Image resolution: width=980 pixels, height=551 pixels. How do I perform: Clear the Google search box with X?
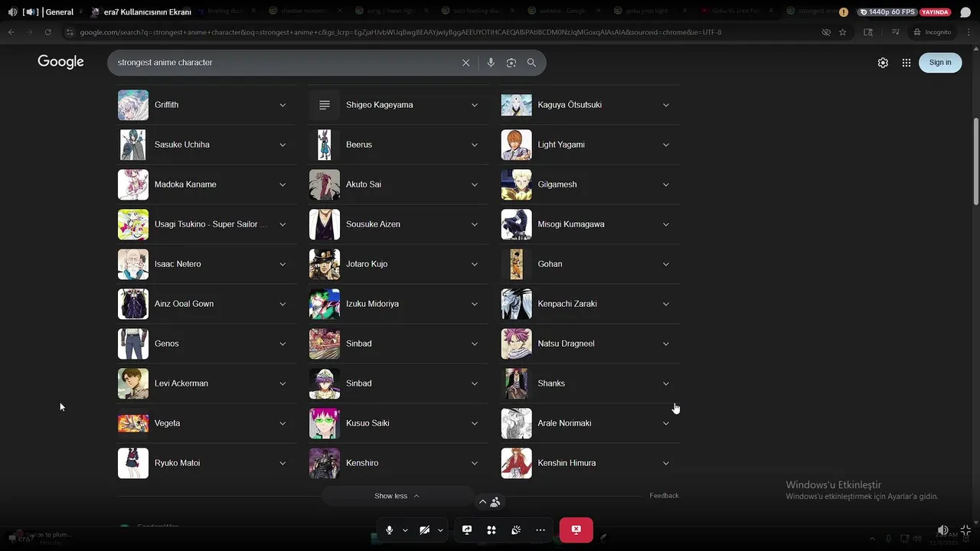[x=465, y=63]
